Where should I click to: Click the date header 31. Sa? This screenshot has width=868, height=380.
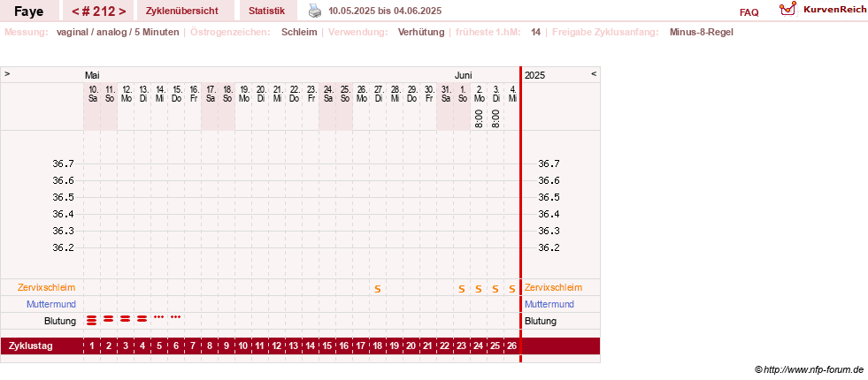[446, 94]
